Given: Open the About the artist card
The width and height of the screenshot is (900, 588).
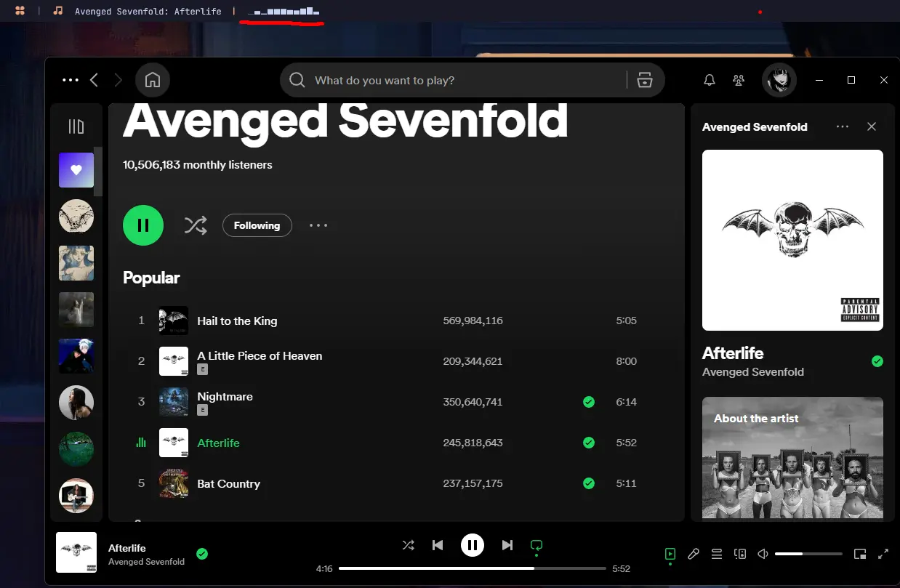Looking at the screenshot, I should pyautogui.click(x=792, y=458).
